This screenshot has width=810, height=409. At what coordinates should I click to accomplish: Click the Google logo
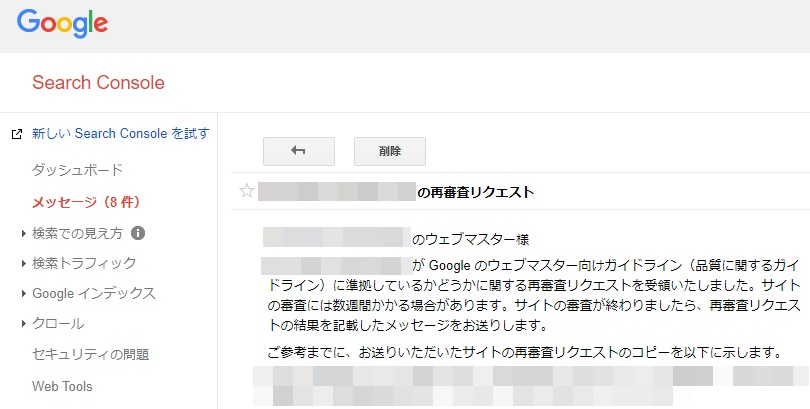(62, 24)
